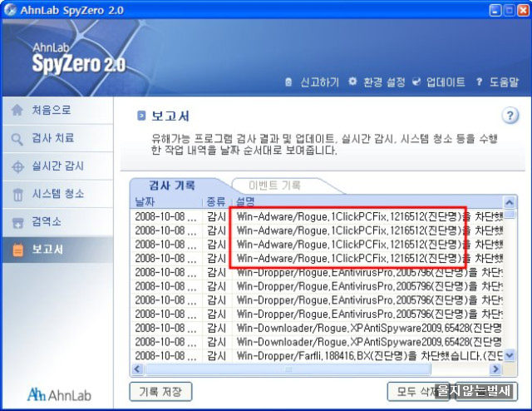
Task: Select the first Win-Downloader/Rogue.XPAntiSpyware2009 row
Action: (317, 328)
